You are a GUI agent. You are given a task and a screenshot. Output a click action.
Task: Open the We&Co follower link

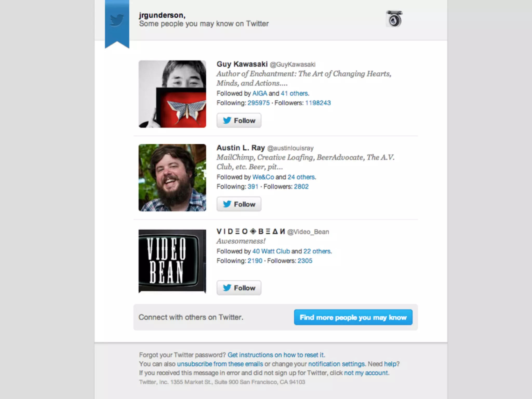(x=263, y=177)
